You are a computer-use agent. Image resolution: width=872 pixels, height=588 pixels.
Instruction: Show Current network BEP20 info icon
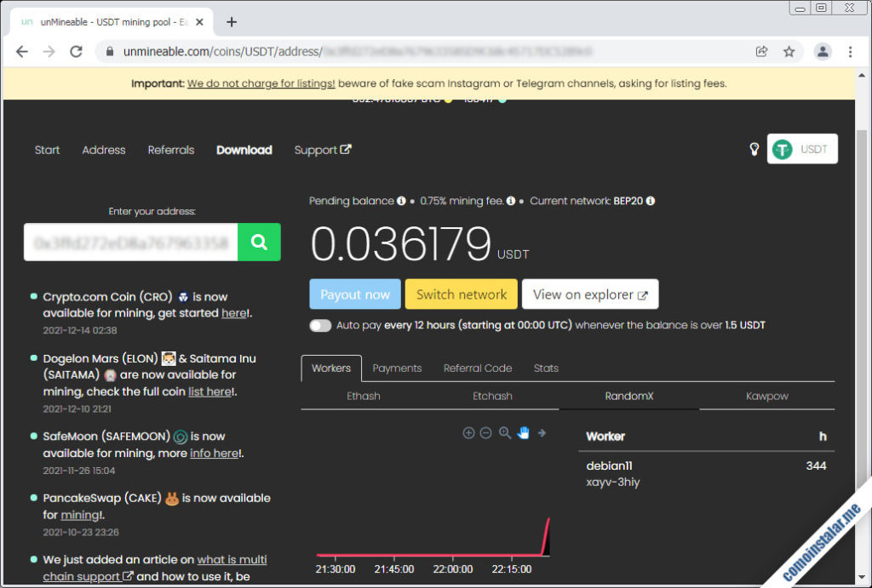650,201
